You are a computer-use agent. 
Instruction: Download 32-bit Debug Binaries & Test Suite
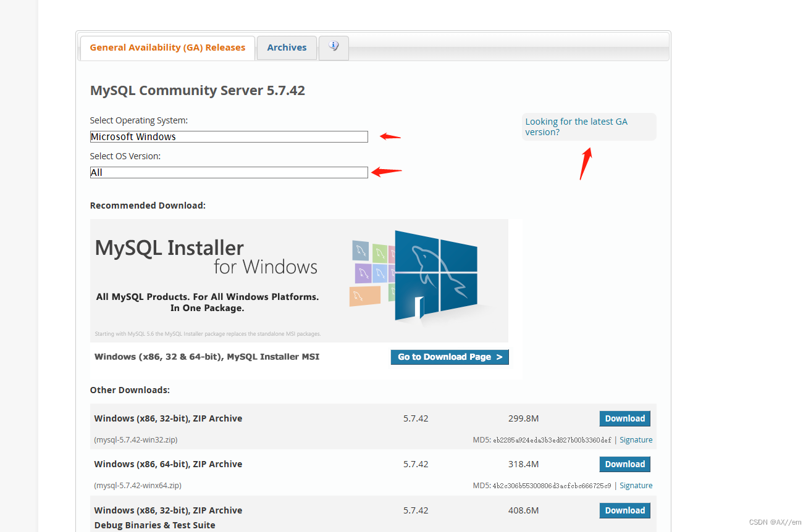(x=624, y=510)
